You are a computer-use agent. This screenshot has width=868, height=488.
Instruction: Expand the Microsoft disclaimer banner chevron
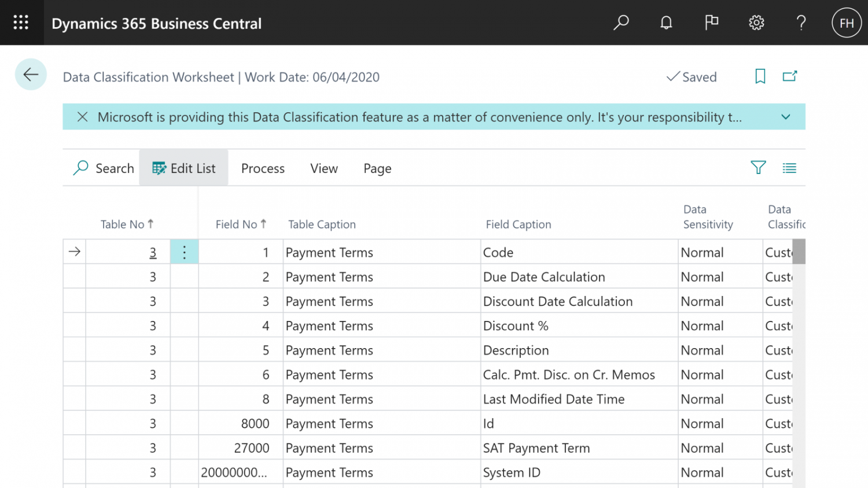pos(786,117)
